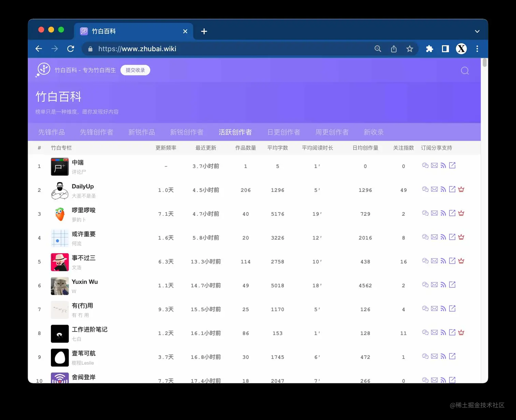The height and width of the screenshot is (420, 516).
Task: Click the crown support icon for 事不过三
Action: (461, 261)
